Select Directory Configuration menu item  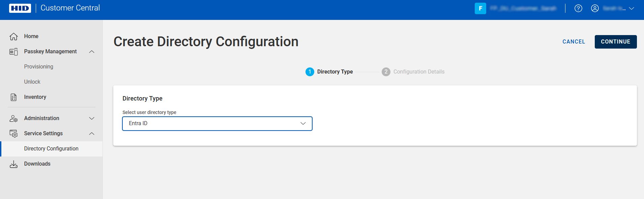pos(51,149)
